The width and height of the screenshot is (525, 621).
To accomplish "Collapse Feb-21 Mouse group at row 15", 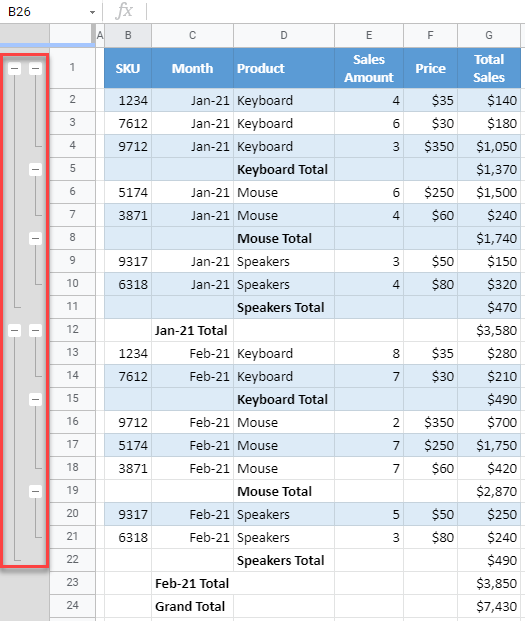I will coord(36,399).
